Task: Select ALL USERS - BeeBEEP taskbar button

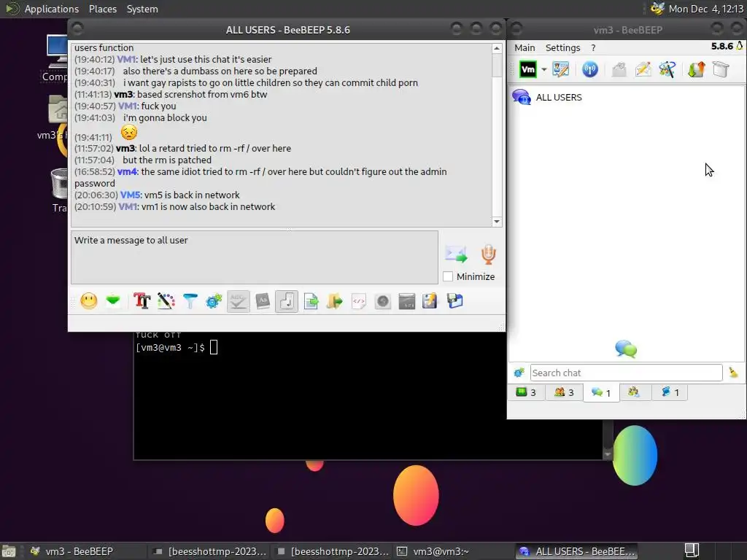Action: click(x=578, y=551)
